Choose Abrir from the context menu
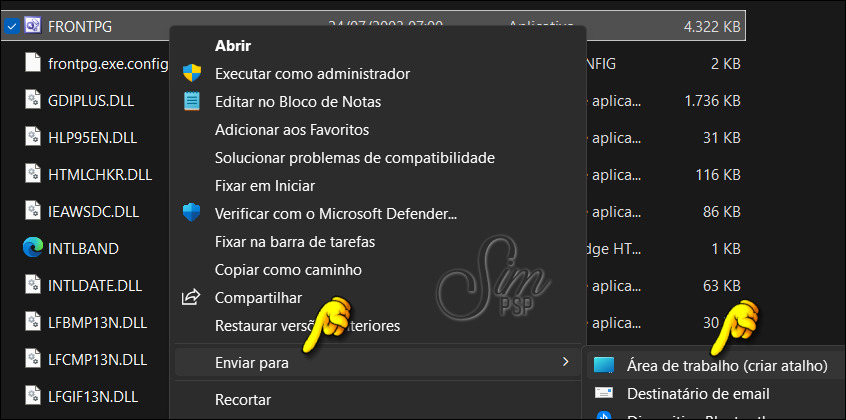 [x=233, y=46]
